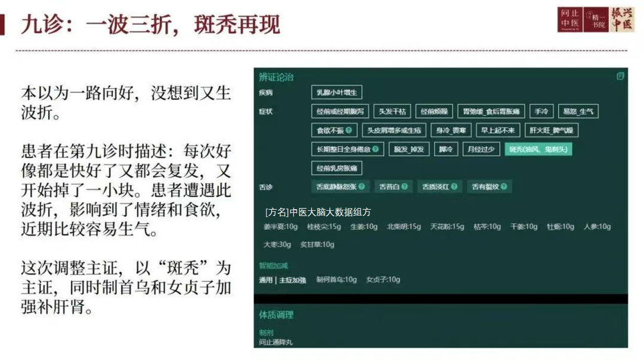Switch to the 通用 adjustment option
Image resolution: width=644 pixels, height=363 pixels.
[x=266, y=280]
